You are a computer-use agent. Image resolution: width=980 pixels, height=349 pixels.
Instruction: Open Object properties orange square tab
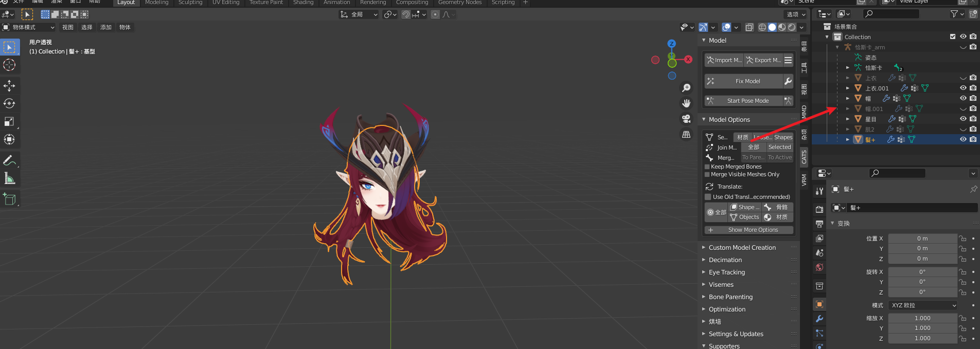[x=819, y=304]
